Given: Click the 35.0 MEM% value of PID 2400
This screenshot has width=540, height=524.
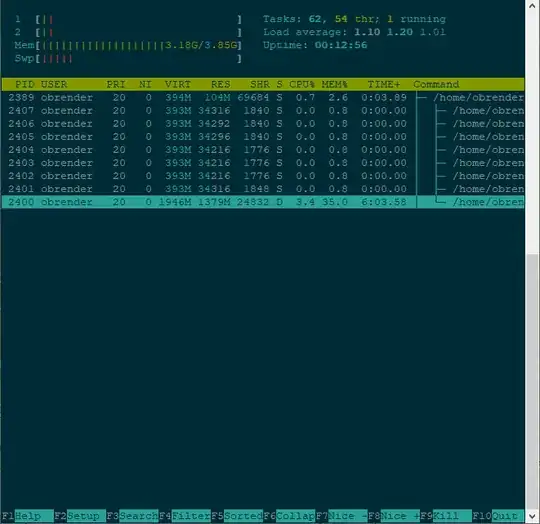Looking at the screenshot, I should click(x=334, y=202).
